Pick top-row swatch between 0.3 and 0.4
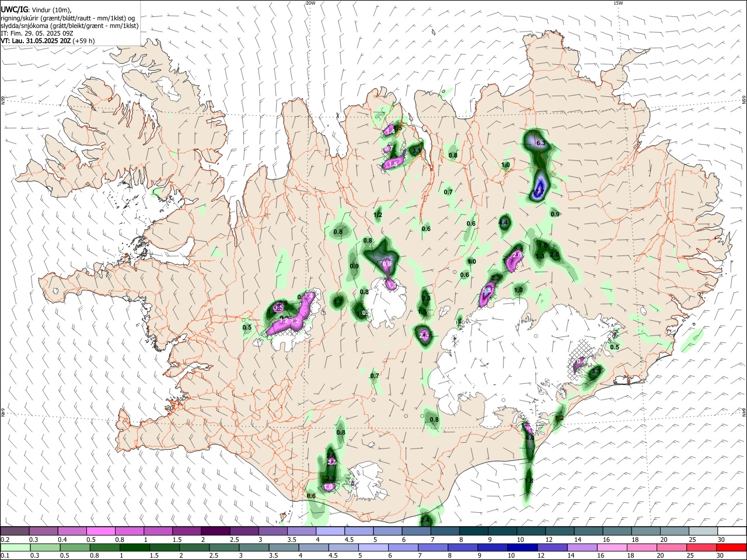 pos(43,531)
